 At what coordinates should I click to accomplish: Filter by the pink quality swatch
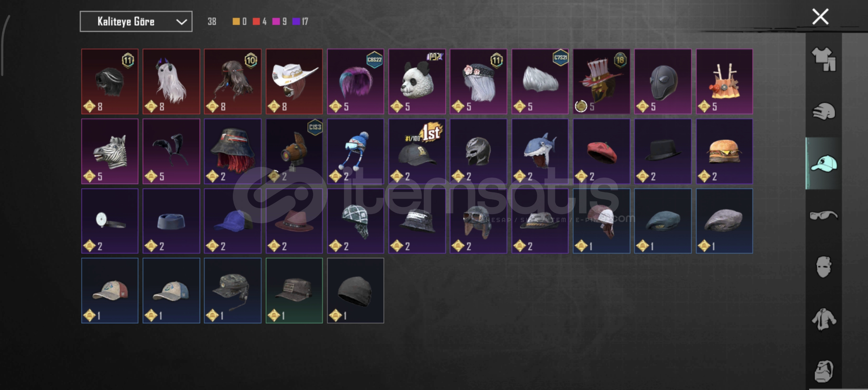click(x=276, y=22)
